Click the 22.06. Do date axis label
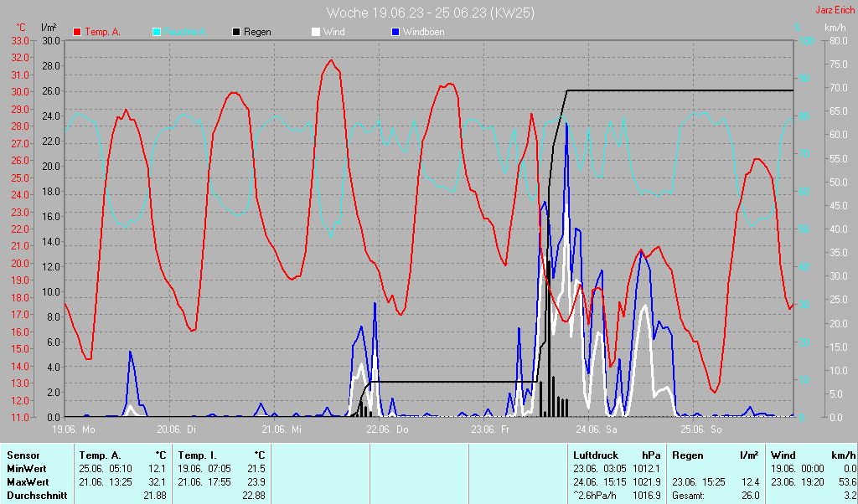Viewport: 858px width, 504px height. pos(386,429)
